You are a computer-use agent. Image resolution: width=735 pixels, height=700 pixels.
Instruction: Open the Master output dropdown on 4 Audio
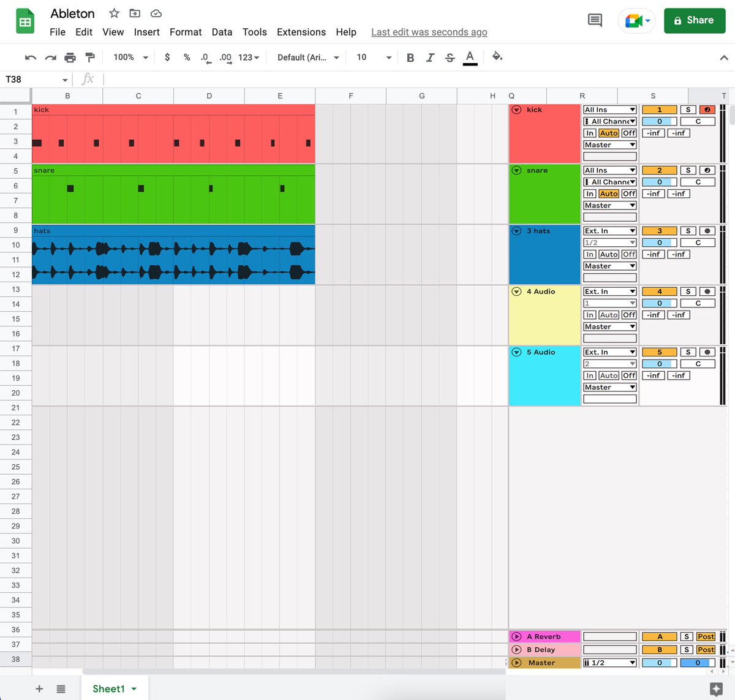[x=609, y=326]
